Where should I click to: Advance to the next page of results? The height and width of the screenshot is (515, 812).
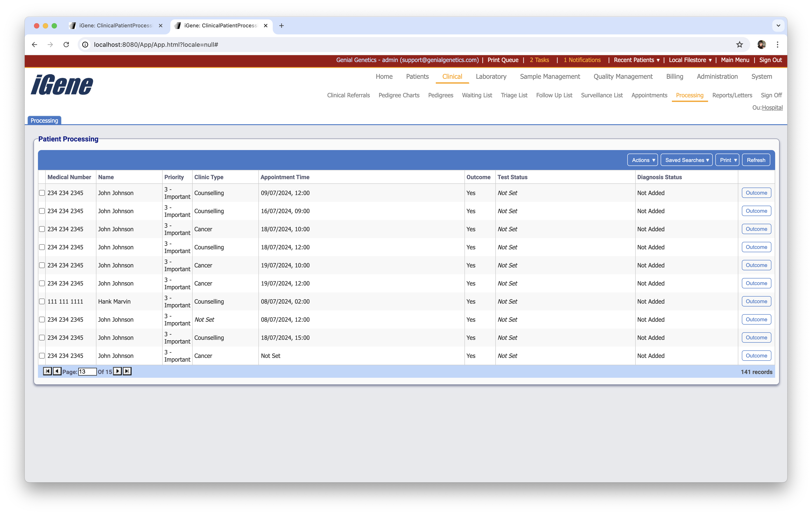click(117, 371)
